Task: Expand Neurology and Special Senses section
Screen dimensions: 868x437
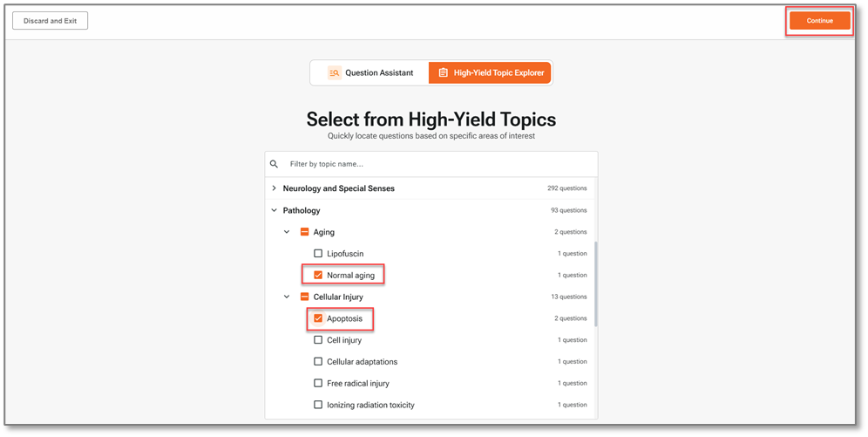Action: [x=274, y=188]
